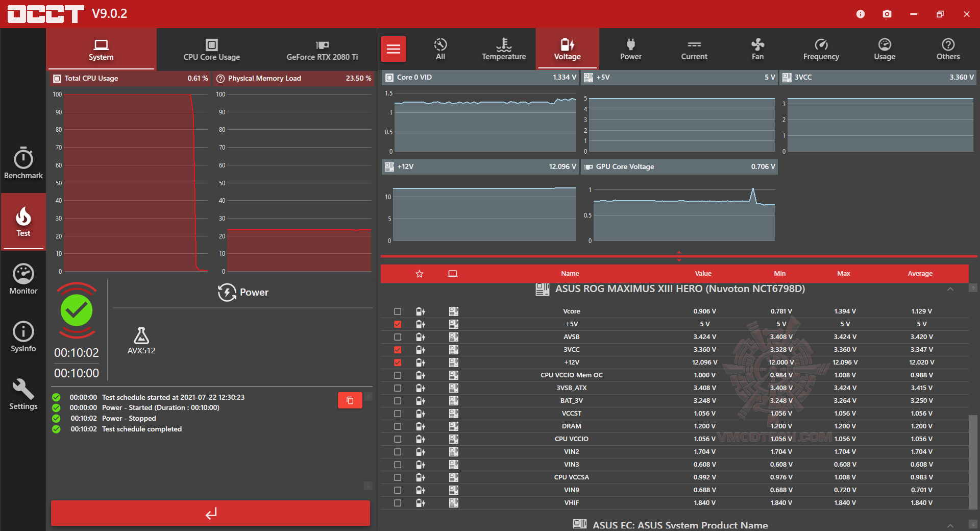980x531 pixels.
Task: Click the red return button below log
Action: pyautogui.click(x=210, y=513)
